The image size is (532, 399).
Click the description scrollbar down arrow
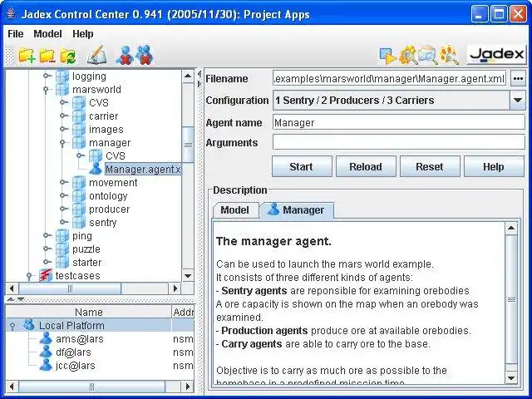(x=511, y=377)
